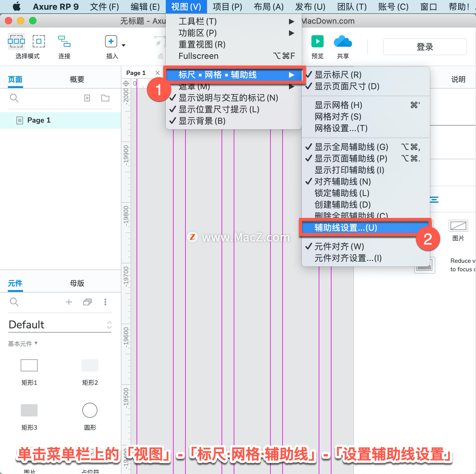
Task: Open the 文件 (F) menu
Action: 104,6
